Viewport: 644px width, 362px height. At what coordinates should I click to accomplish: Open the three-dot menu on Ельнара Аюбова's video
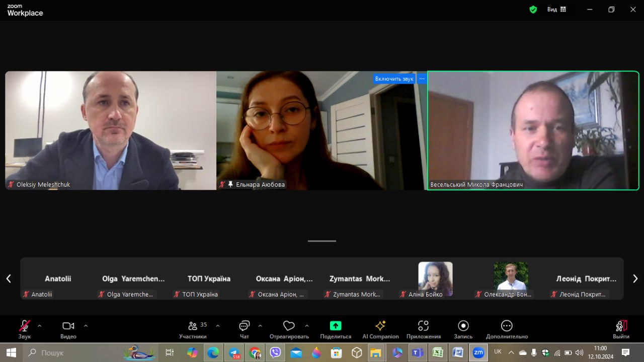click(422, 79)
